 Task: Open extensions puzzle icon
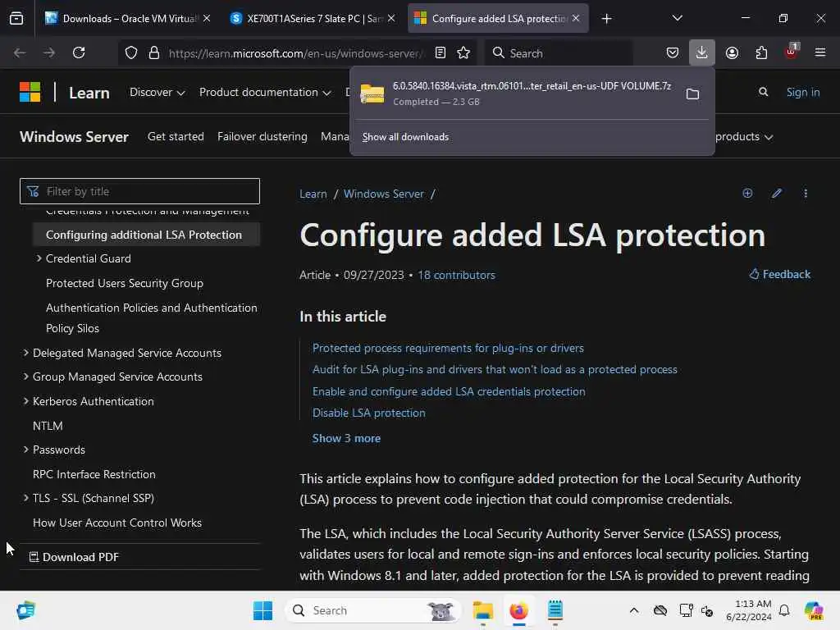pyautogui.click(x=761, y=52)
